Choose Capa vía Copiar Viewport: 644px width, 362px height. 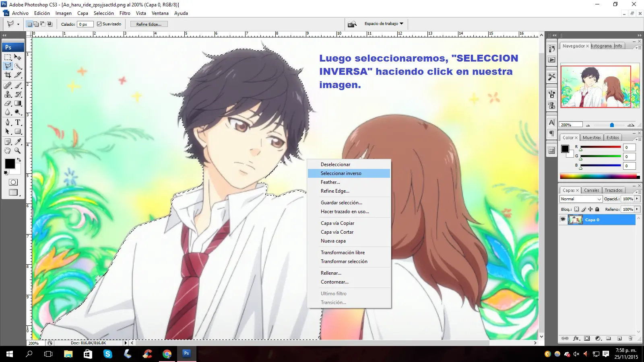[x=349, y=223]
